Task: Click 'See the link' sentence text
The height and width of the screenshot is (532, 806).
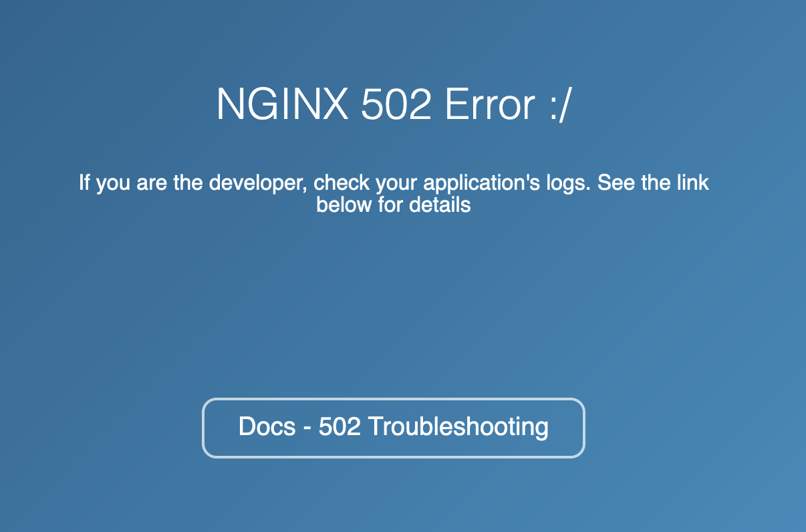Action: (653, 182)
